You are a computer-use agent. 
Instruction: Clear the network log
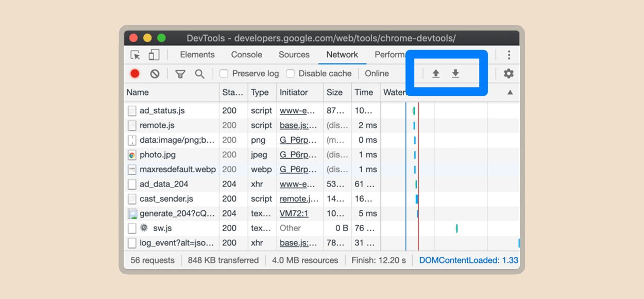155,74
